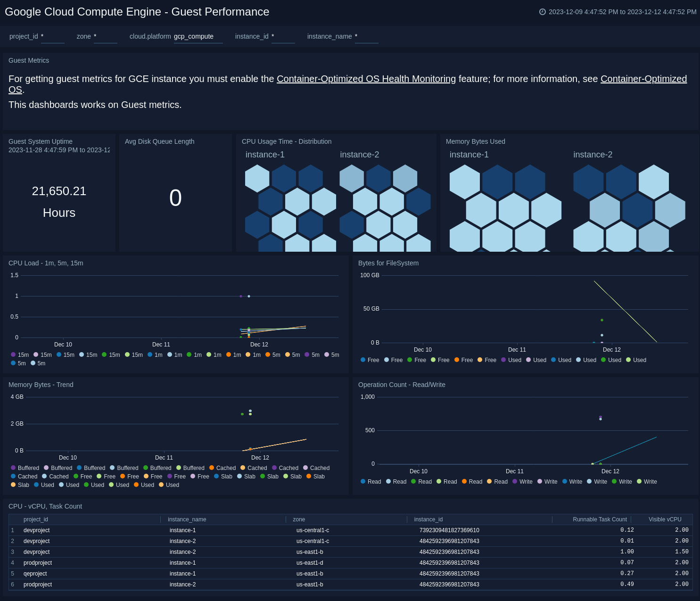Change the cloud.platform filter value gcp_compute
Screen dimensions: 700x601
(x=198, y=36)
